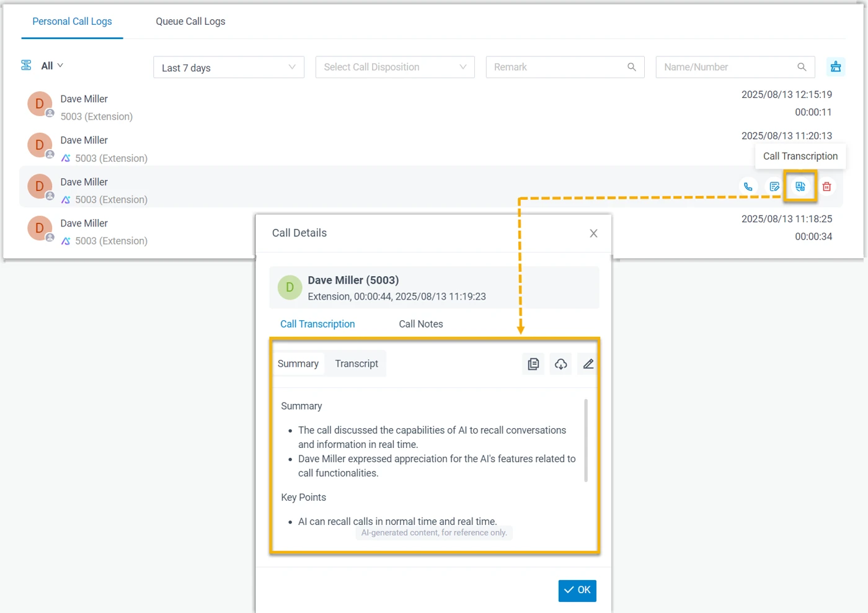The image size is (868, 613).
Task: Click Dave Miller avatar in 12:15:19 call row
Action: [40, 104]
